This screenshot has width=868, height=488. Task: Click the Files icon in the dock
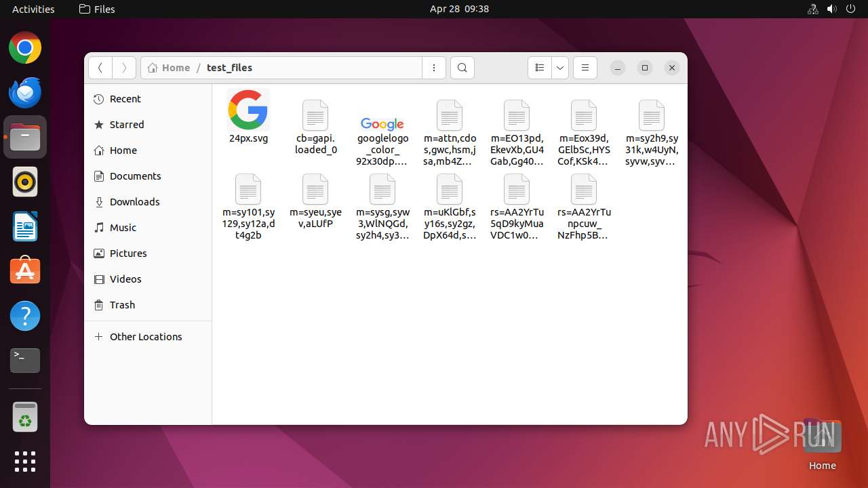[25, 138]
